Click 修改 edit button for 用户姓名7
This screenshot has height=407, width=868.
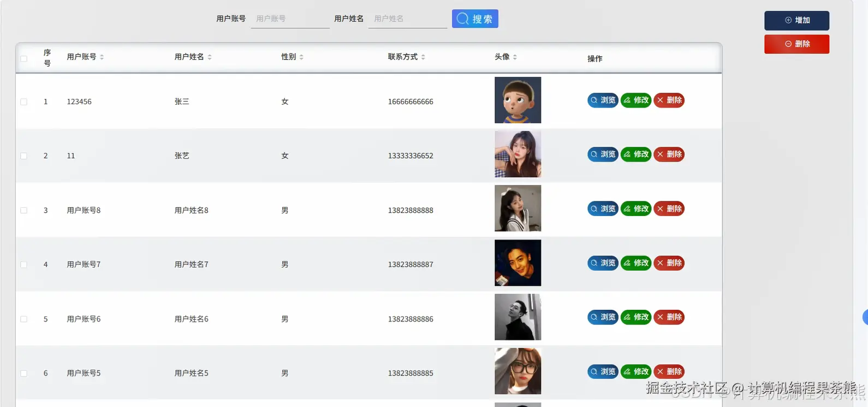pos(636,263)
